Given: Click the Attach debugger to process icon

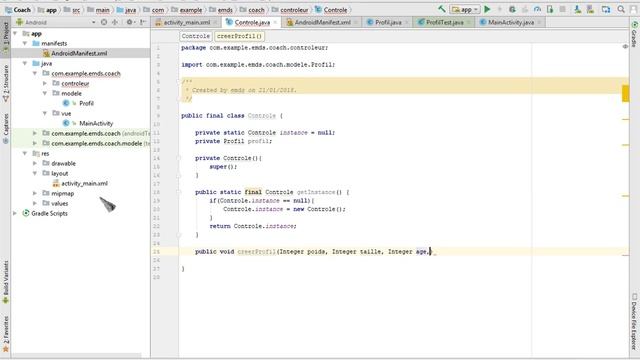Looking at the screenshot, I should click(550, 9).
